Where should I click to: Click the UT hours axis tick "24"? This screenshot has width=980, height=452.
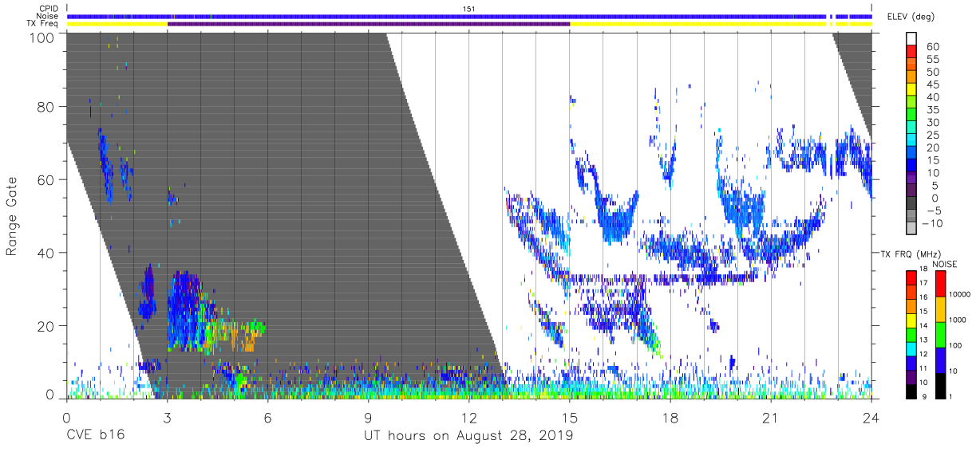[871, 418]
